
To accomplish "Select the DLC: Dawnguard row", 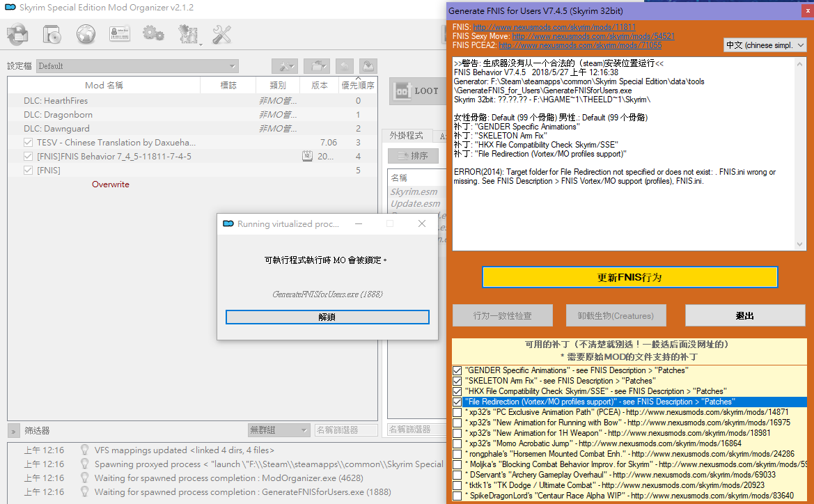I will (x=192, y=129).
